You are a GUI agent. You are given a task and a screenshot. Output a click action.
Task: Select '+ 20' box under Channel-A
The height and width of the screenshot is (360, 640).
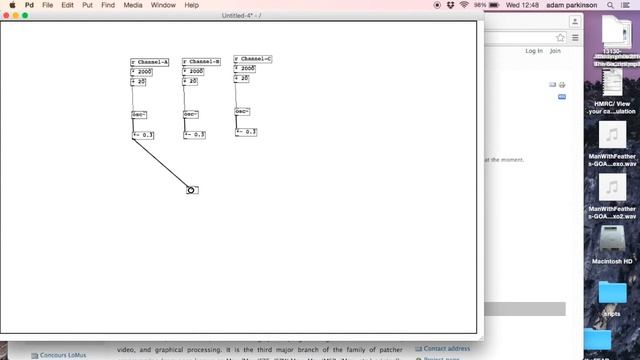pyautogui.click(x=138, y=82)
